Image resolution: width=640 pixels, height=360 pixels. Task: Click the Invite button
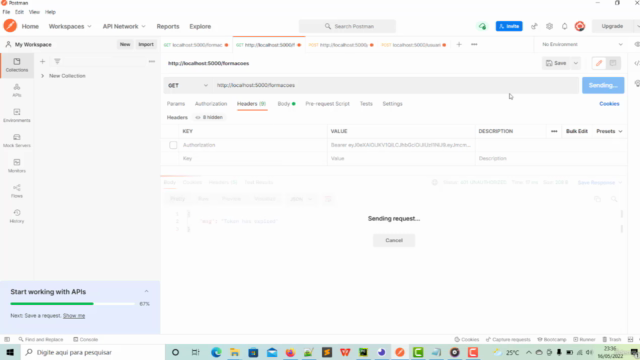point(509,26)
